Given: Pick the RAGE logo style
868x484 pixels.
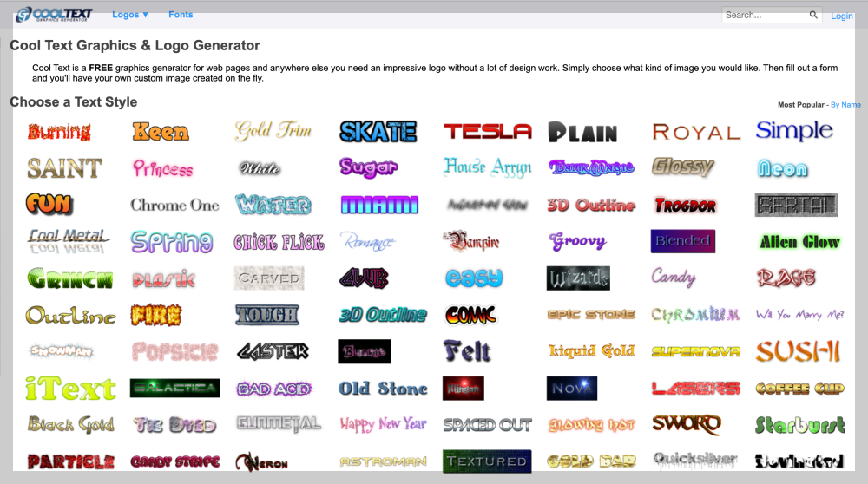Looking at the screenshot, I should pyautogui.click(x=786, y=278).
